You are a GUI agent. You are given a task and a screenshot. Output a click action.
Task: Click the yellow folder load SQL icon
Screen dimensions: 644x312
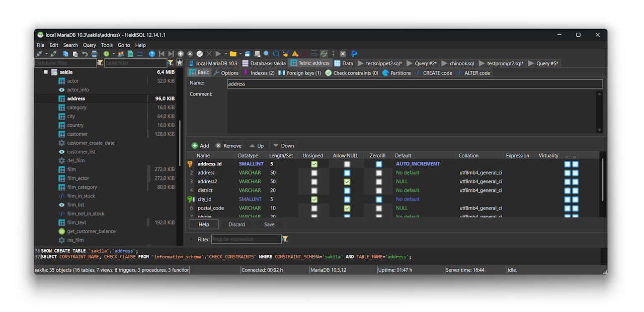[233, 54]
